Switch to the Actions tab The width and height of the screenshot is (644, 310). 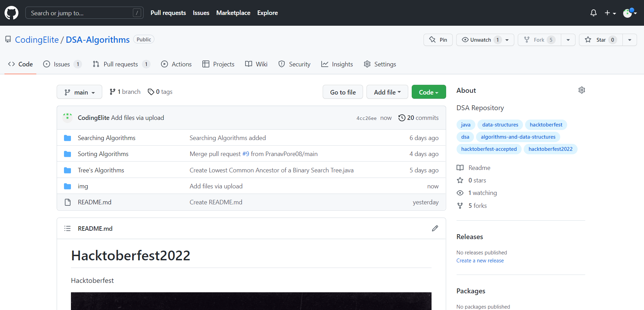pos(176,64)
